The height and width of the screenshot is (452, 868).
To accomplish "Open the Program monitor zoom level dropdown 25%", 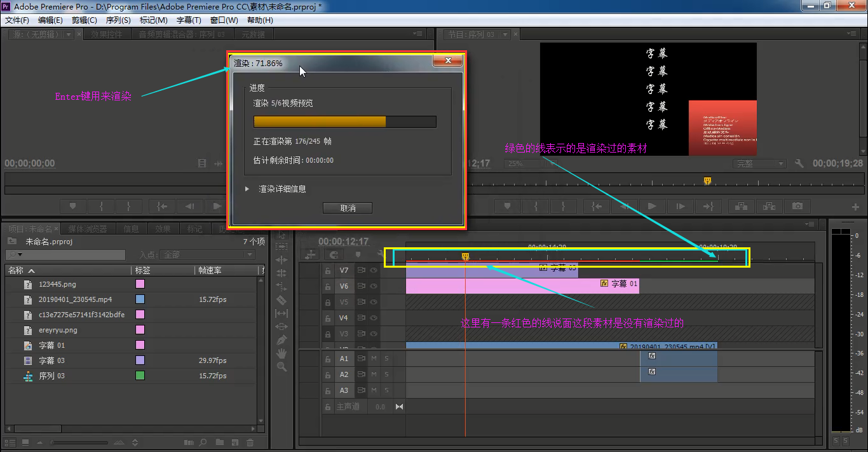I will tap(531, 163).
